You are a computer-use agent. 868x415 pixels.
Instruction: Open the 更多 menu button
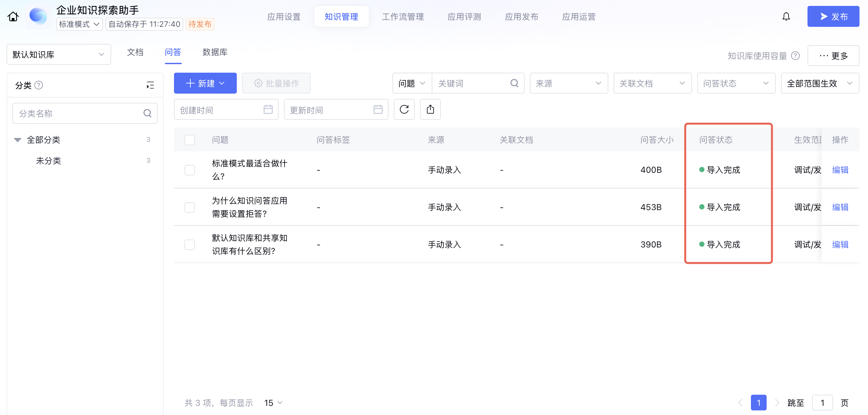point(833,56)
